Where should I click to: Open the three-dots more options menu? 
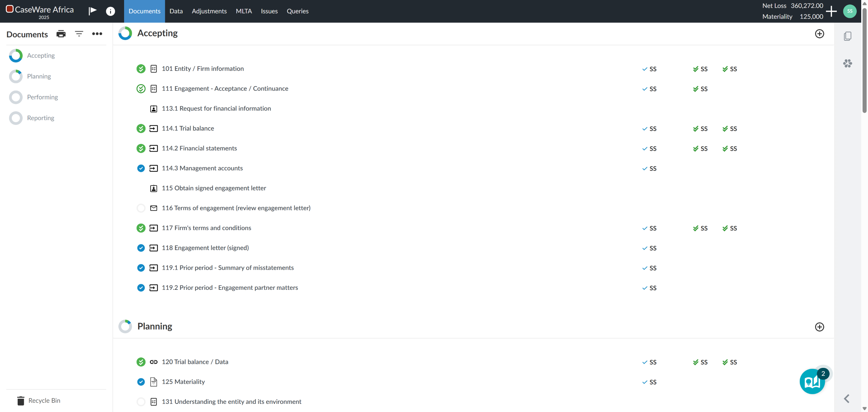click(97, 34)
